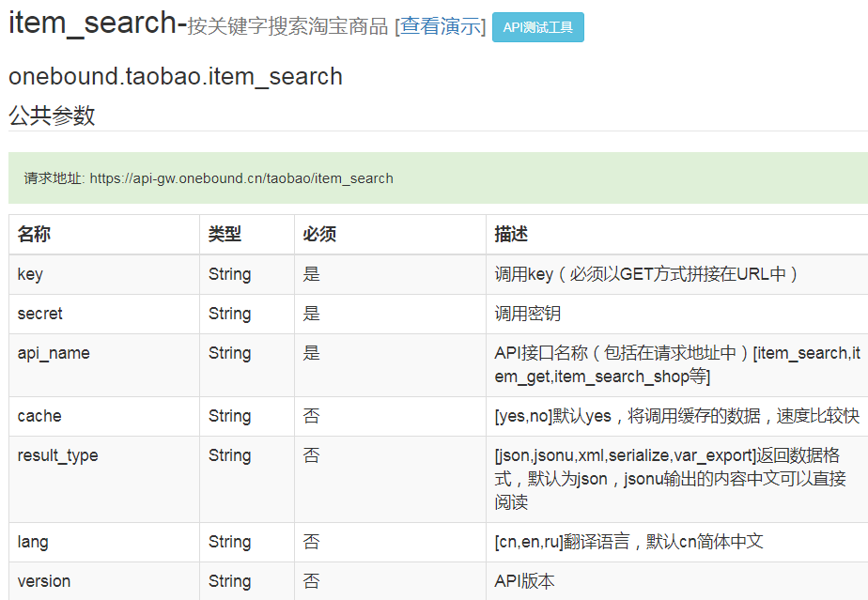
Task: Click 是 in the key row
Action: (x=311, y=274)
